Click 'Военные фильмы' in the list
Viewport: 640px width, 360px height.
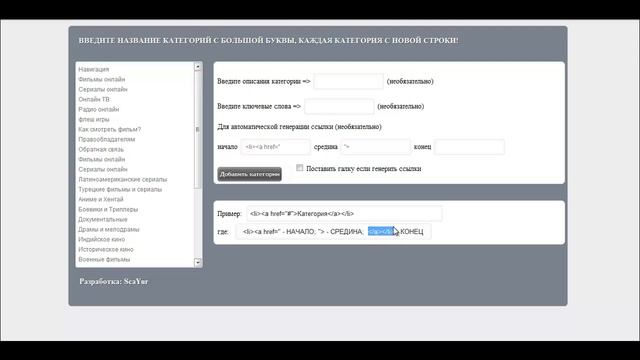click(104, 259)
